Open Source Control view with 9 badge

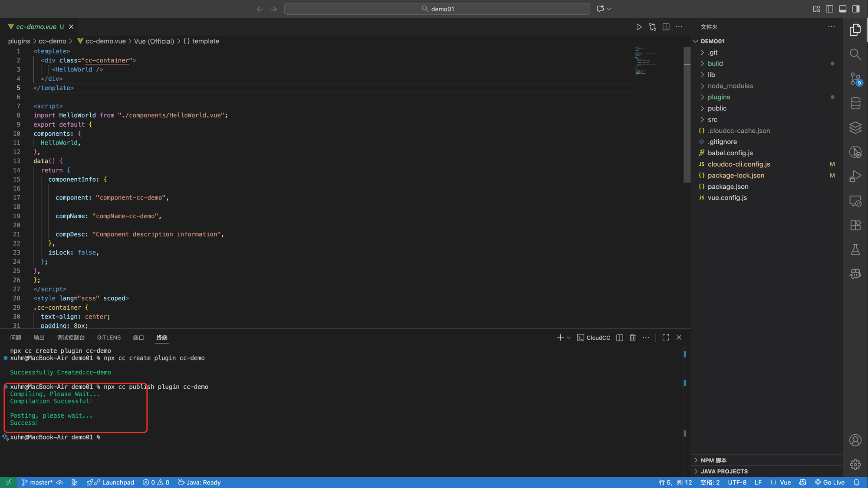coord(855,79)
